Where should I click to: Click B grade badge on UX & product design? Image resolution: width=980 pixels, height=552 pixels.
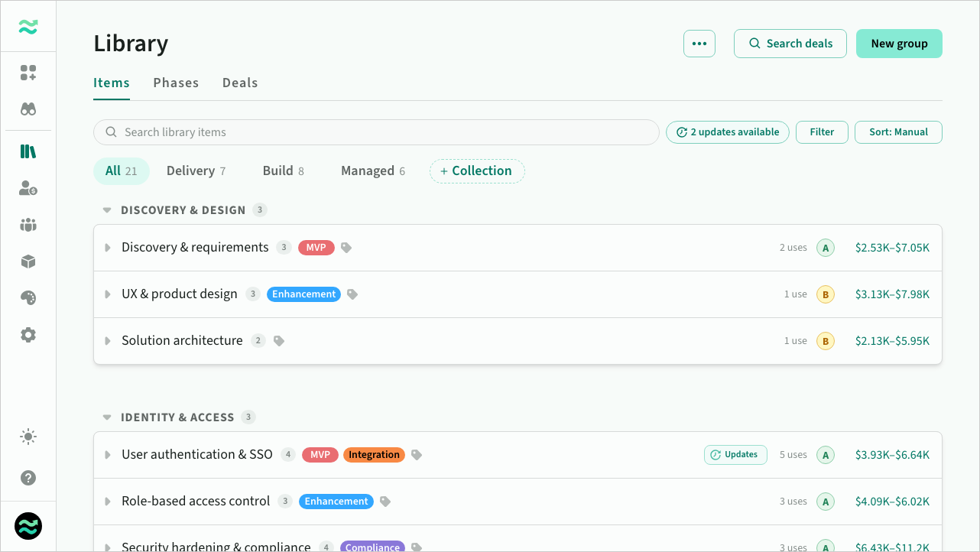point(826,294)
